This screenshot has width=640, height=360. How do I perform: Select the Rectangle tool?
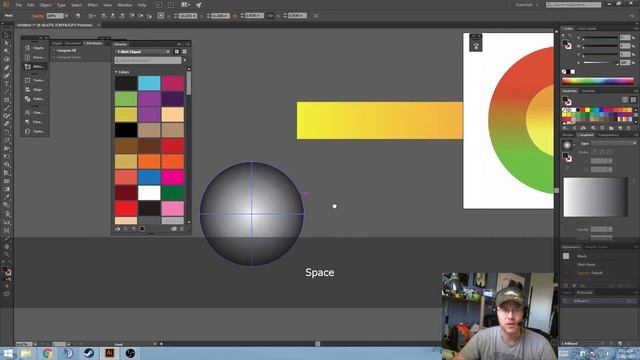[x=6, y=100]
